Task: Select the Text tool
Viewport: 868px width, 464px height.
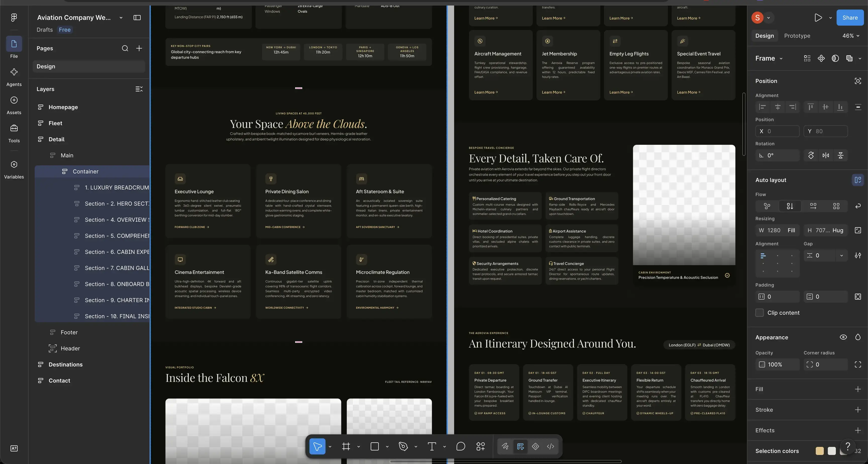Action: coord(432,446)
